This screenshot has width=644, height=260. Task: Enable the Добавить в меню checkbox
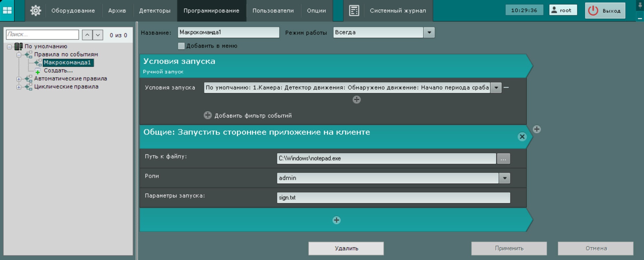tap(181, 46)
